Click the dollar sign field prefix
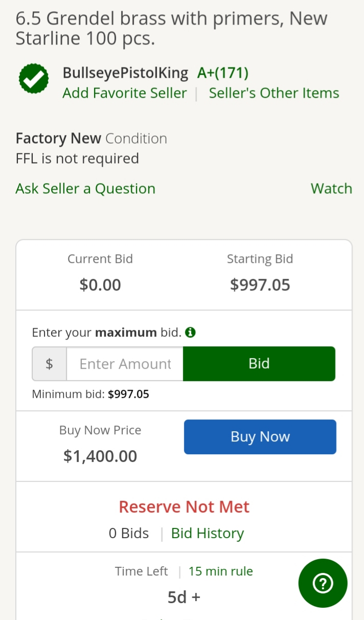The image size is (364, 620). pyautogui.click(x=50, y=364)
